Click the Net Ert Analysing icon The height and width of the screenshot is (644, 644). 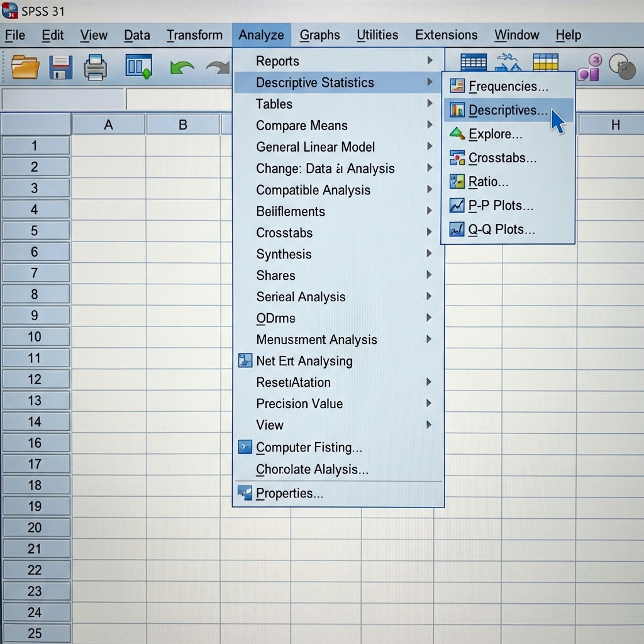(x=245, y=361)
